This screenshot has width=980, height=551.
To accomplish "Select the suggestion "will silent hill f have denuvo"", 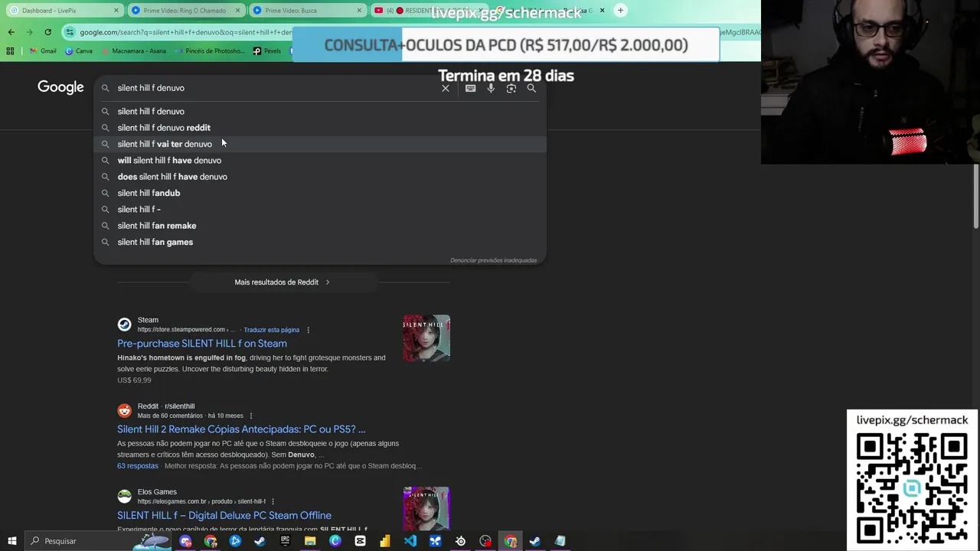I will coord(320,161).
